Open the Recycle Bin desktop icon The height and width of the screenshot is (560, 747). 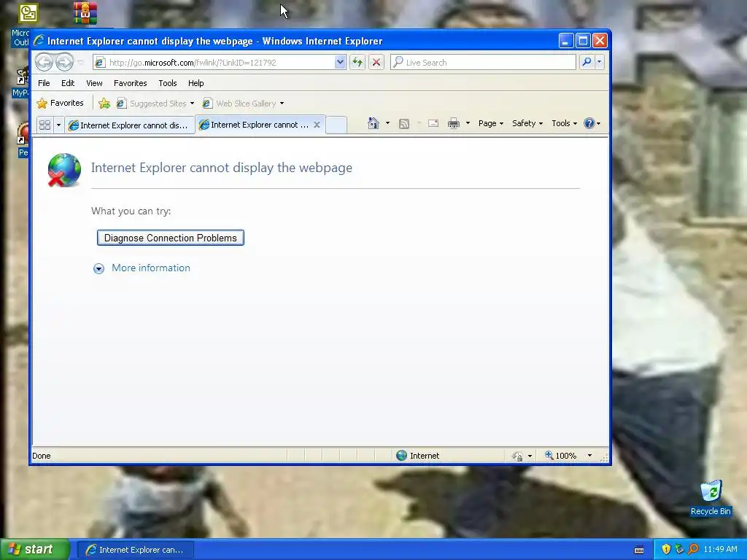coord(711,497)
